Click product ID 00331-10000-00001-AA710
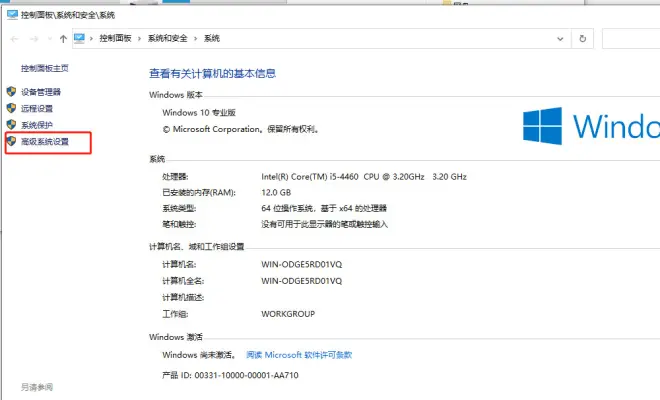Viewport: 660px width, 400px height. [x=246, y=375]
